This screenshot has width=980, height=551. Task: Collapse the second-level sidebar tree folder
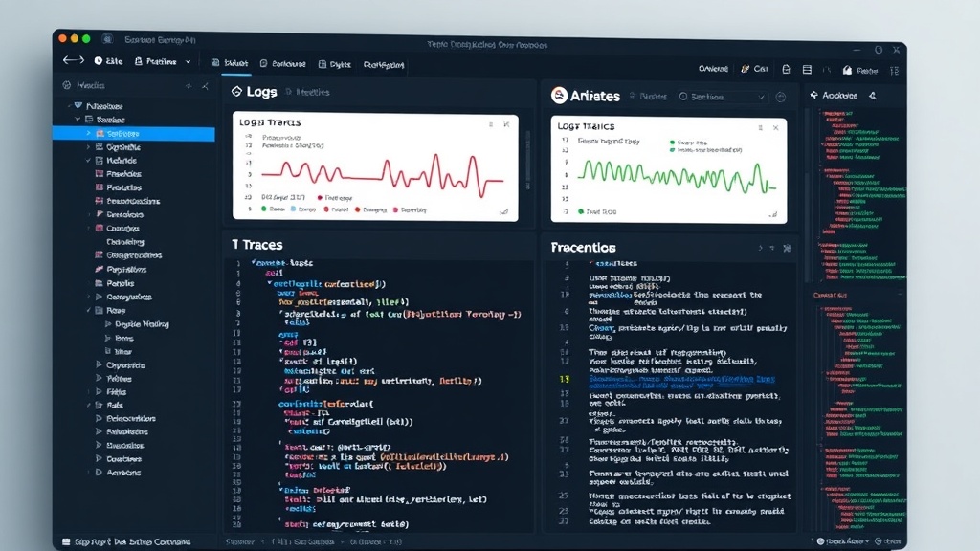click(78, 120)
